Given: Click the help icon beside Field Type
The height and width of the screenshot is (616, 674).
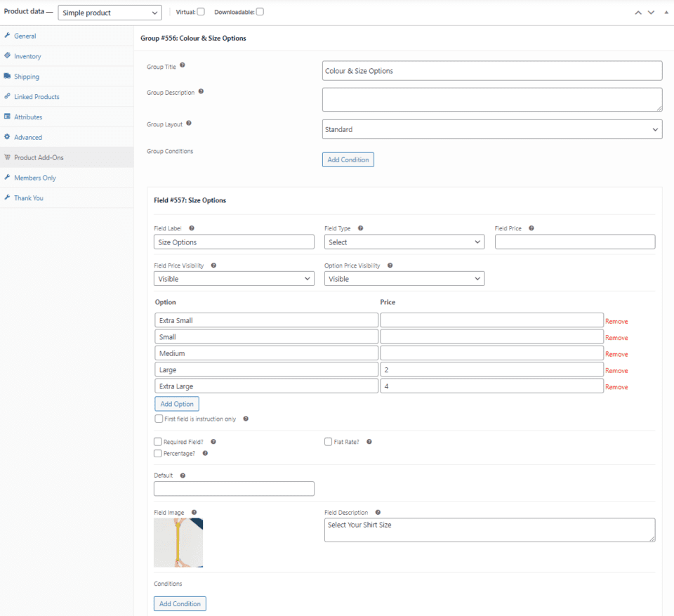Looking at the screenshot, I should (x=360, y=228).
